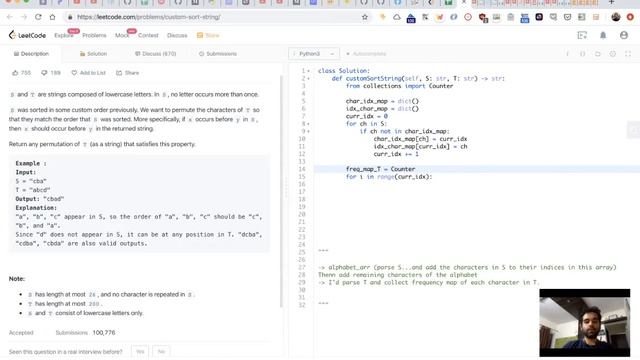Open the Discuss (670) tab
640x360 pixels.
156,54
